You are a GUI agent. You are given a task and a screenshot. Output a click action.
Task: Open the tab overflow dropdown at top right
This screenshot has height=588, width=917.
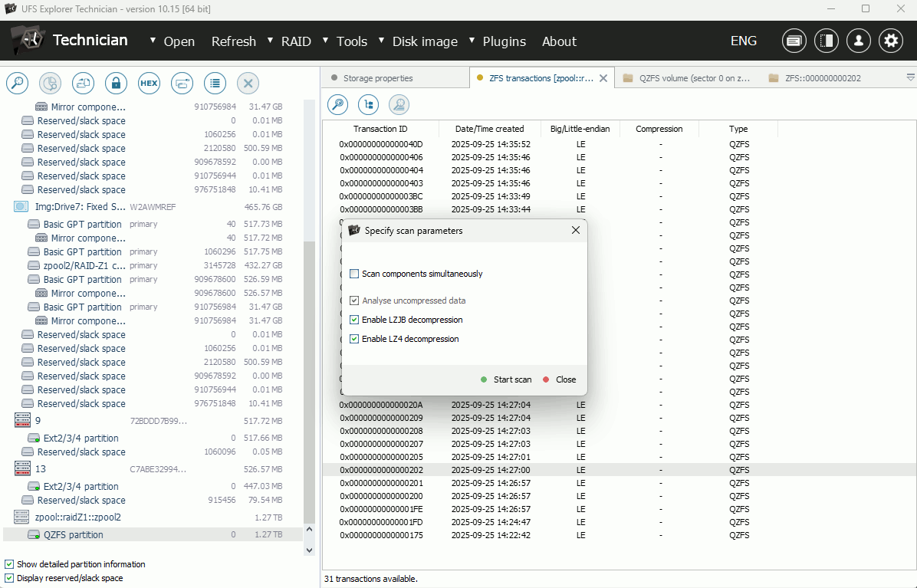[910, 77]
